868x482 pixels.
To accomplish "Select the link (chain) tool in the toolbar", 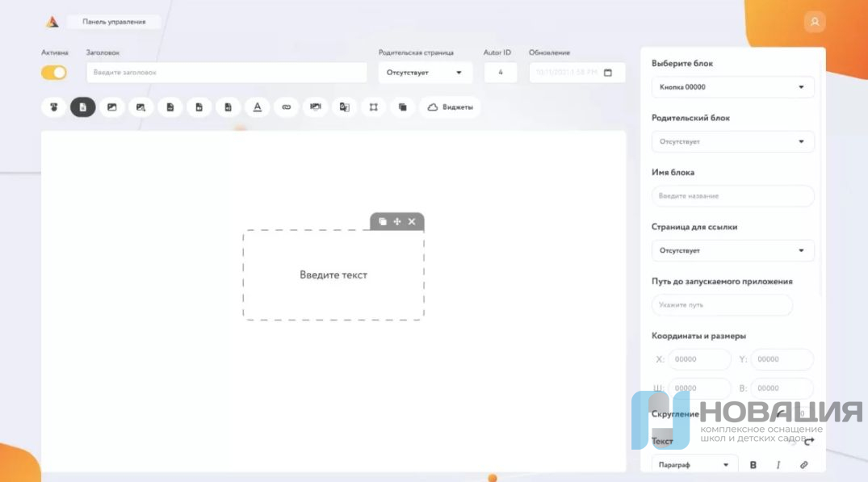I will tap(286, 107).
